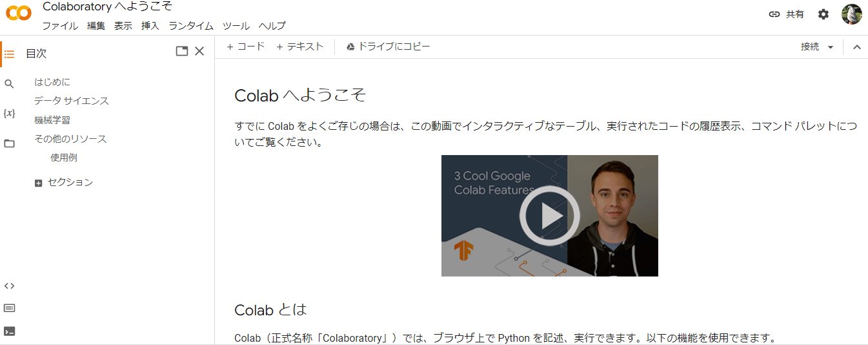Viewport: 868px width, 345px height.
Task: Play the 3 Cool Google Colab Features video
Action: point(550,216)
